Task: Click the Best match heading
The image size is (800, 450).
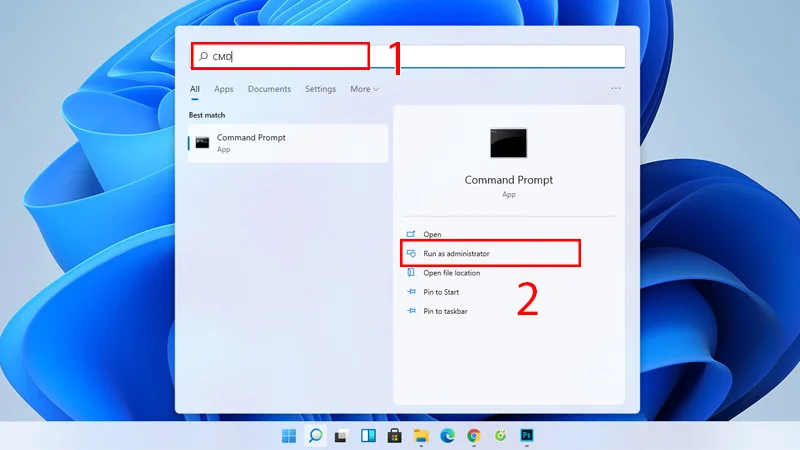Action: coord(207,115)
